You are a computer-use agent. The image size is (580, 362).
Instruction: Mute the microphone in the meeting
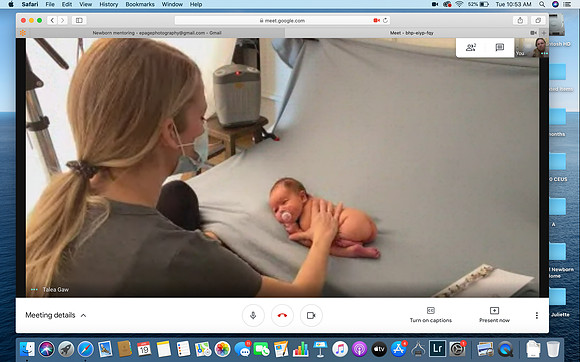253,315
